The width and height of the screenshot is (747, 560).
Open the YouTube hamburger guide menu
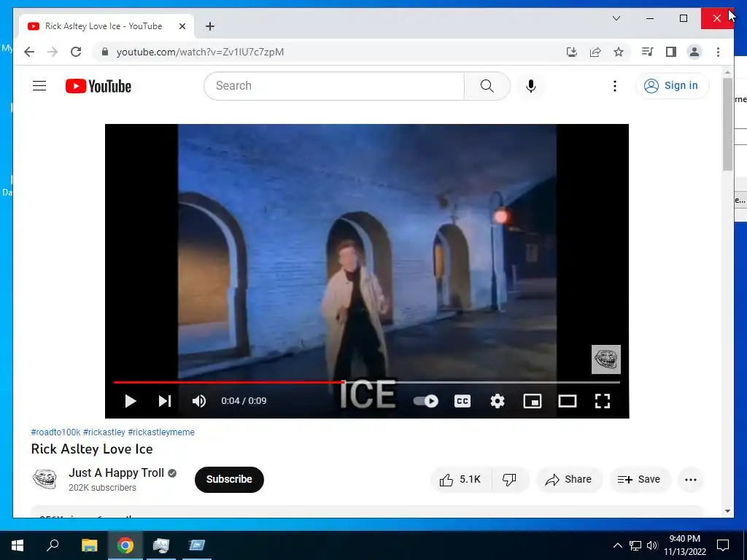point(39,86)
